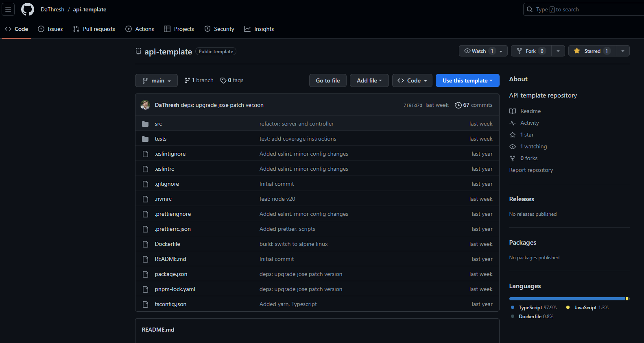Switch to the Pull requests tab
Screen dimensions: 644x343
[x=94, y=29]
